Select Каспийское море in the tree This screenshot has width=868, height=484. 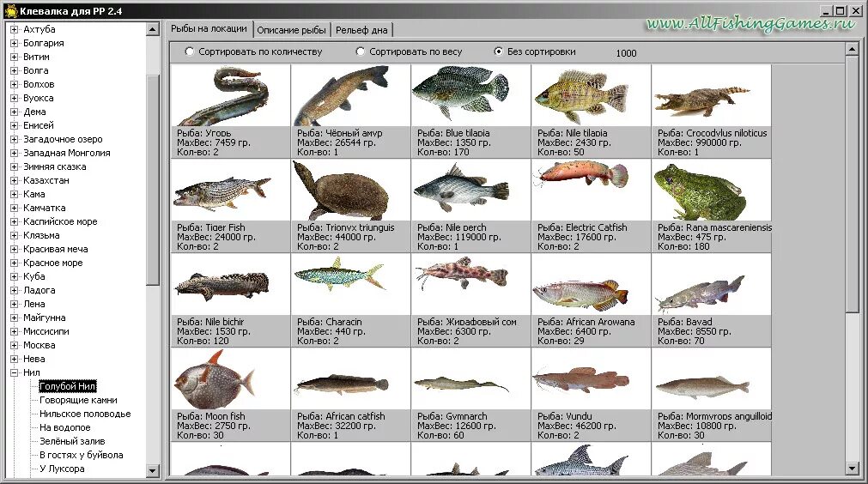tap(60, 221)
